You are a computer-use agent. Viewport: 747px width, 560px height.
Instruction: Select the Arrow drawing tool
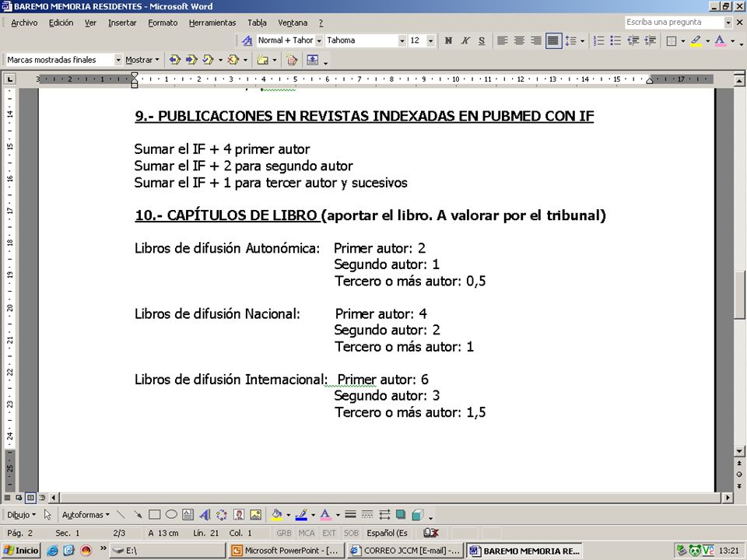point(138,515)
